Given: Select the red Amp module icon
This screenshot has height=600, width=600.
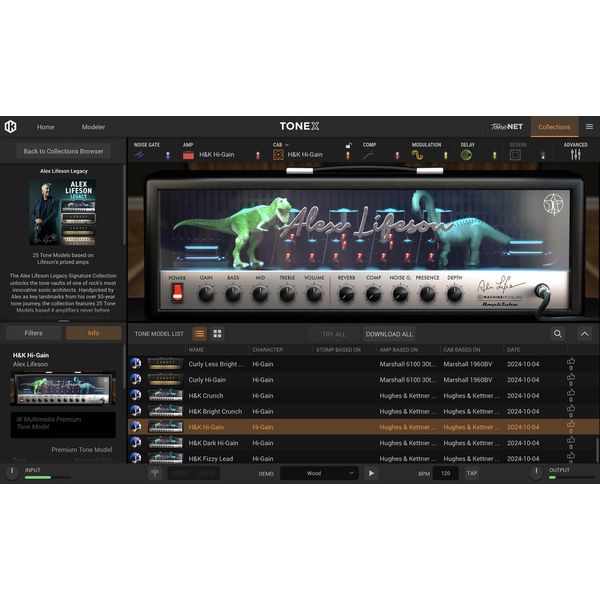Looking at the screenshot, I should click(188, 155).
